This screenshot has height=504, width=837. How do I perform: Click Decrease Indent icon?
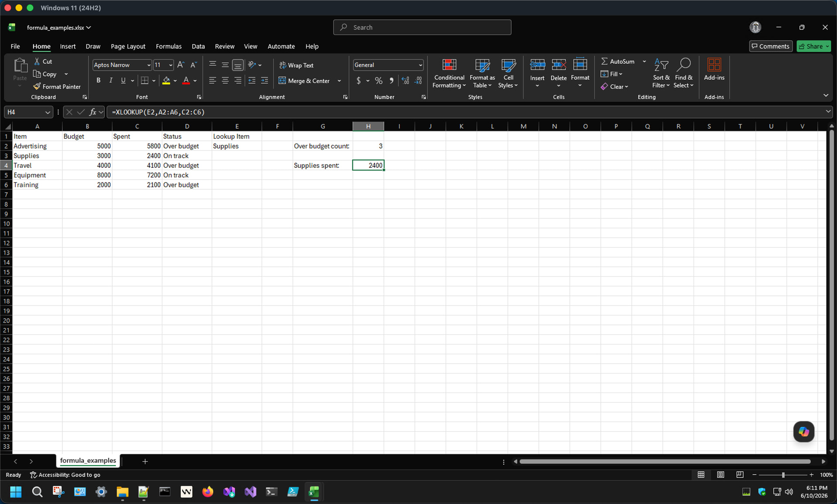[x=252, y=81]
